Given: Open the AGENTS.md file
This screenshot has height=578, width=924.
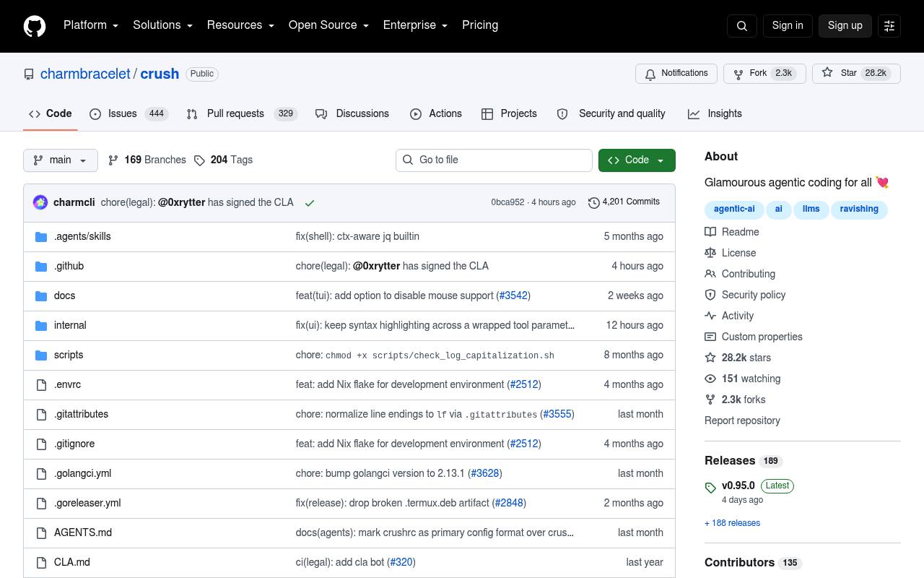Looking at the screenshot, I should pos(83,532).
